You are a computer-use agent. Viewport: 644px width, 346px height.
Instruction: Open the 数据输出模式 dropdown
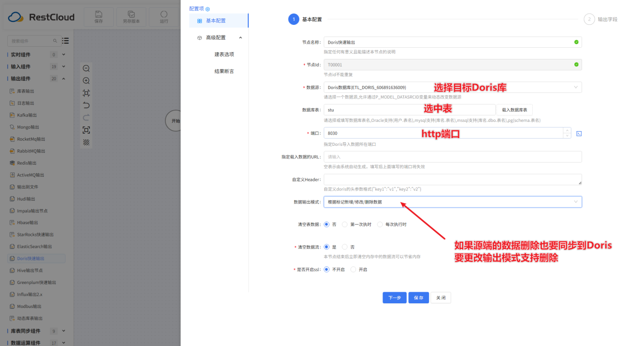452,202
